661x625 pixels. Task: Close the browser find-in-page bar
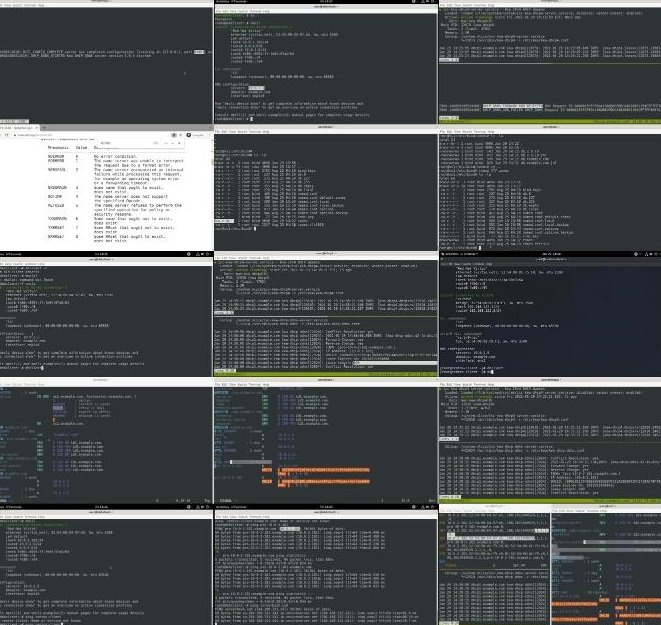click(x=179, y=143)
